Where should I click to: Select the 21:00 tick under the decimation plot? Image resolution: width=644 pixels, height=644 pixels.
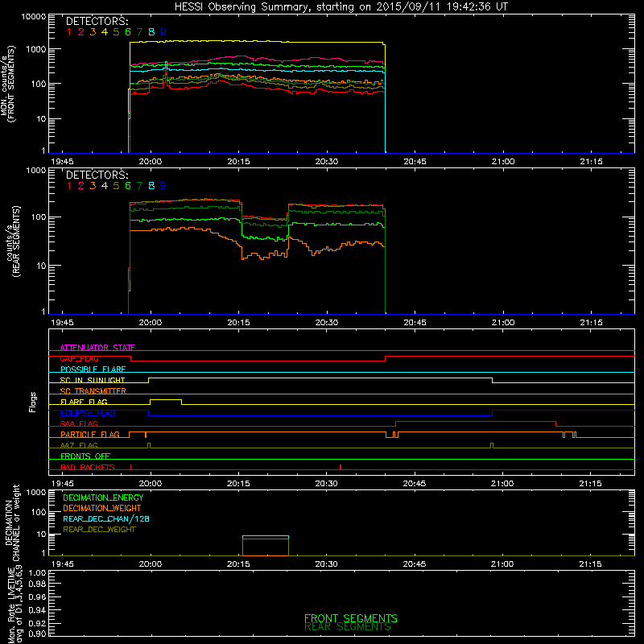coord(502,564)
